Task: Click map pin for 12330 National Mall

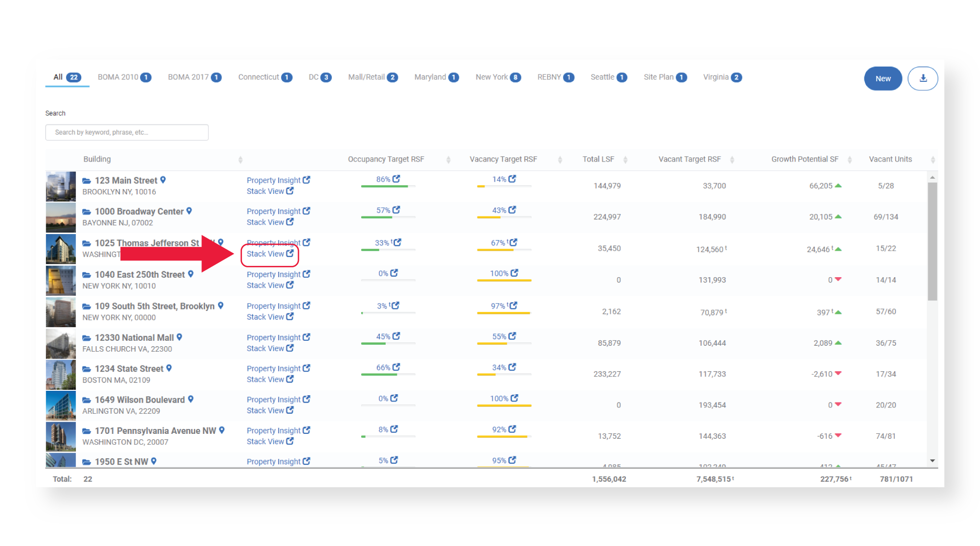Action: pos(179,337)
